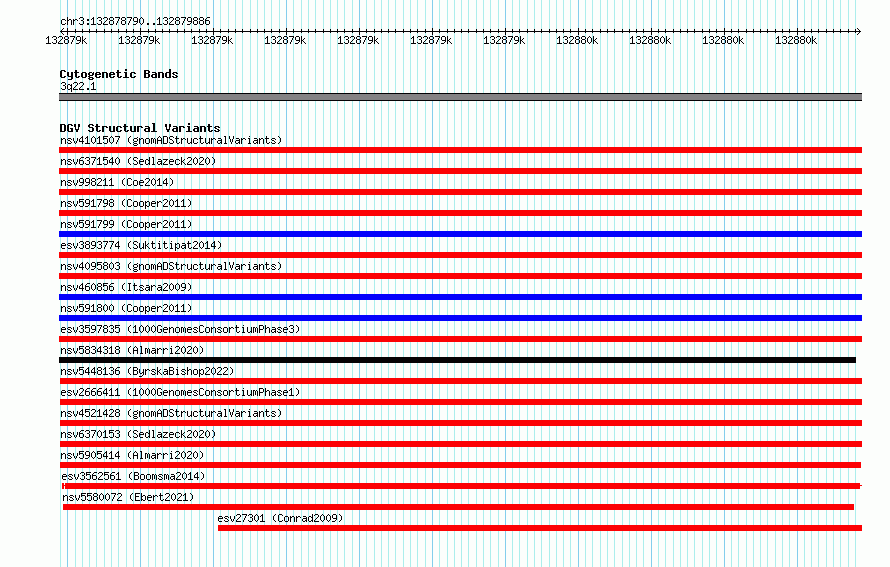Select the blue bar under nsv460856
Image resolution: width=890 pixels, height=567 pixels.
(460, 297)
